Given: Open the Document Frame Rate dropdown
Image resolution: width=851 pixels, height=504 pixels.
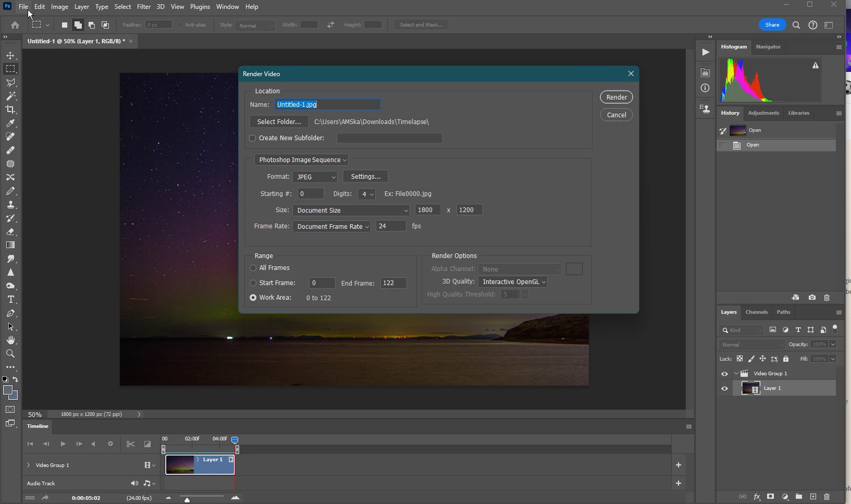Looking at the screenshot, I should pyautogui.click(x=331, y=227).
